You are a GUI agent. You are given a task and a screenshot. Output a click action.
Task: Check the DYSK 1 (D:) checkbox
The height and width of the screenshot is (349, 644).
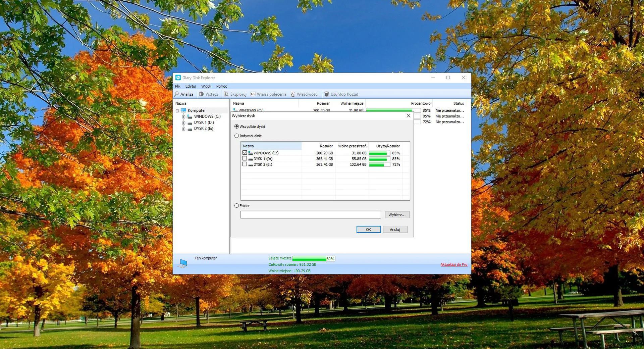[x=245, y=158]
